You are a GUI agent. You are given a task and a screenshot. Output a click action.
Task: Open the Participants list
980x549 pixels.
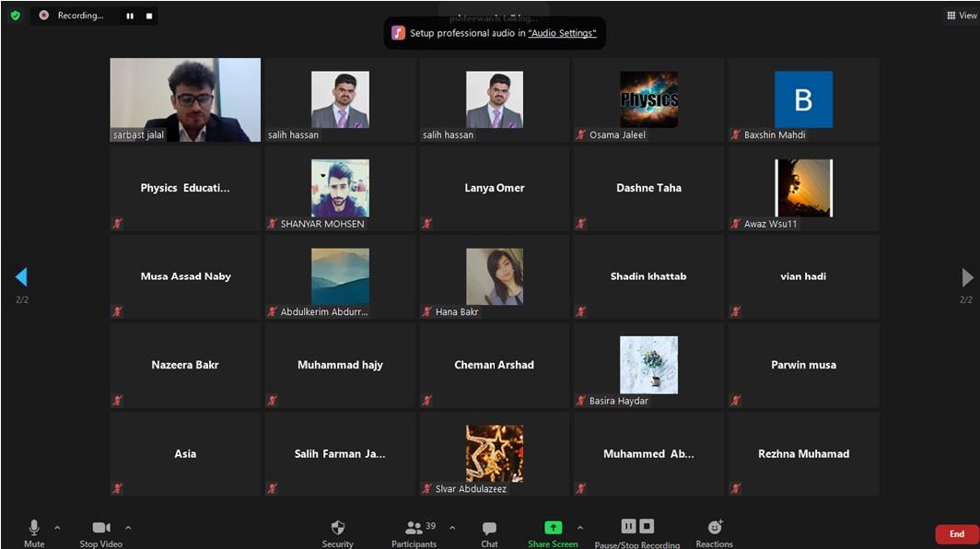pos(414,528)
